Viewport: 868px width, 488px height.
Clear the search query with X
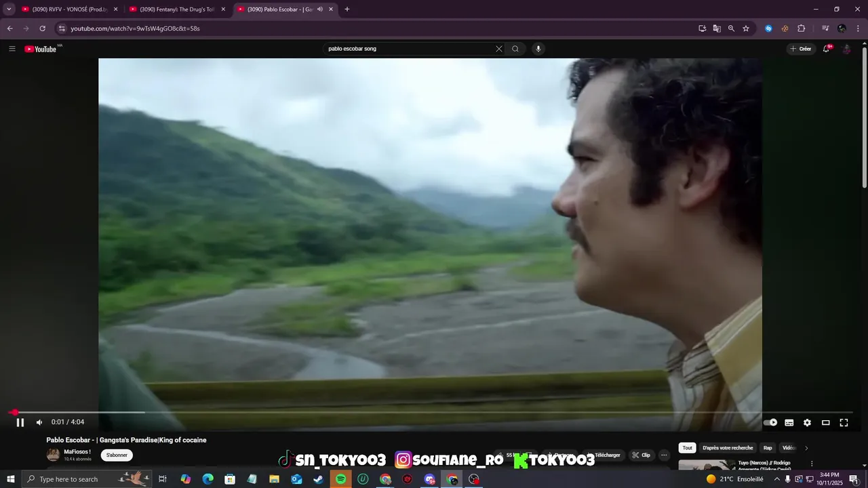499,49
